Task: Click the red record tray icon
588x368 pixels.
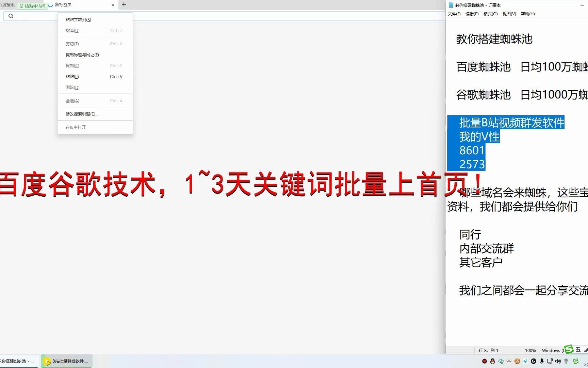Action: 485,361
